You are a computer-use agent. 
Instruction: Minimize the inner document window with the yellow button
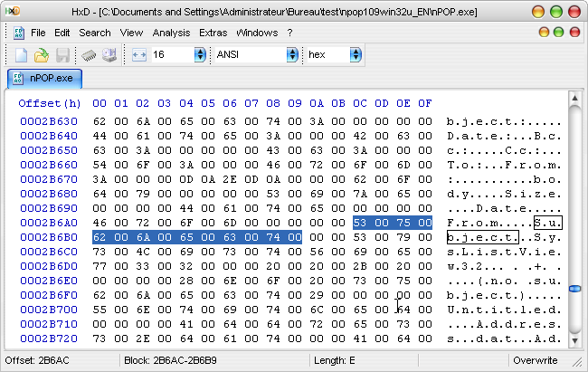point(544,33)
